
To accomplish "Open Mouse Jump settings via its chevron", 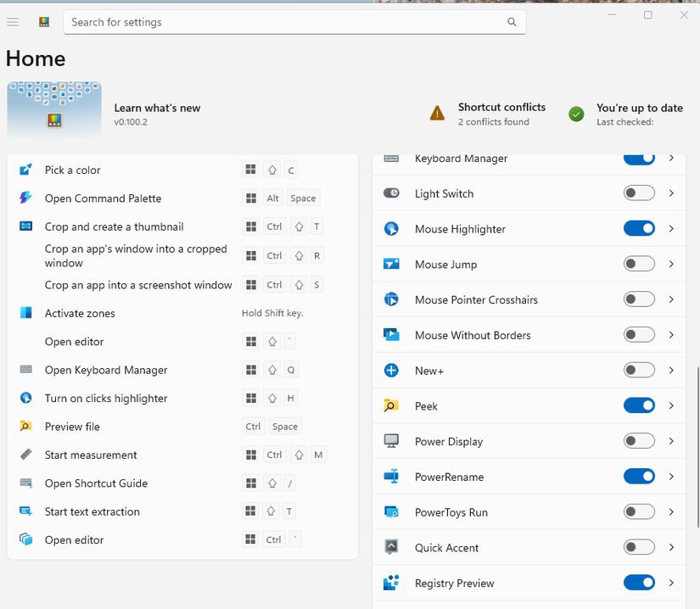I will point(671,264).
